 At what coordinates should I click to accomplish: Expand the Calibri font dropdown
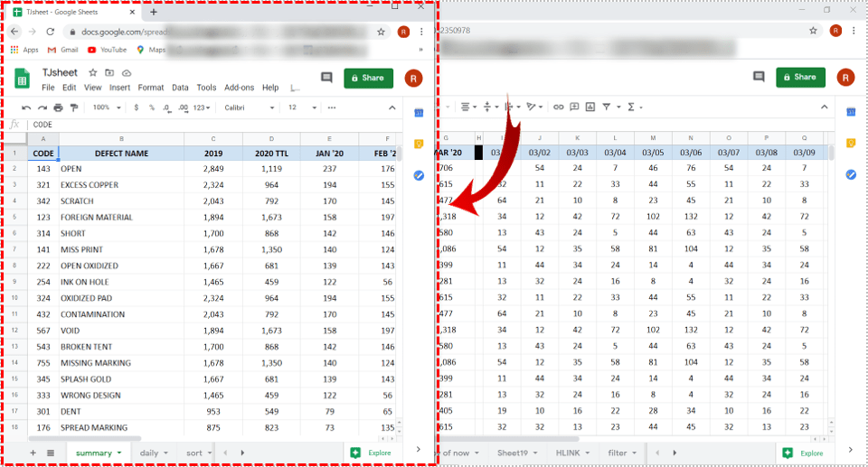click(248, 107)
